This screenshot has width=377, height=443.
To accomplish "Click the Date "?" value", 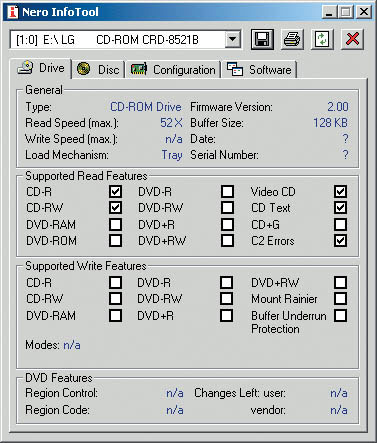I will click(345, 139).
